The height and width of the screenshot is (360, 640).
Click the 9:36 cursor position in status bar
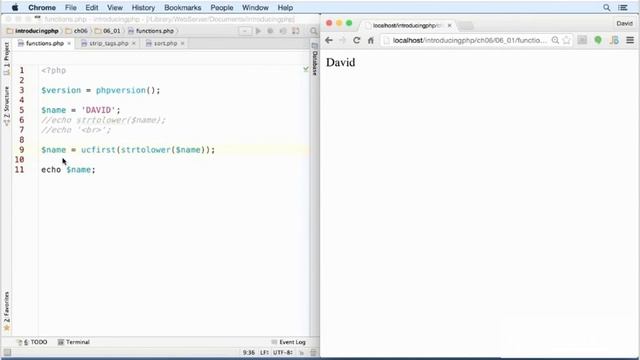[249, 352]
